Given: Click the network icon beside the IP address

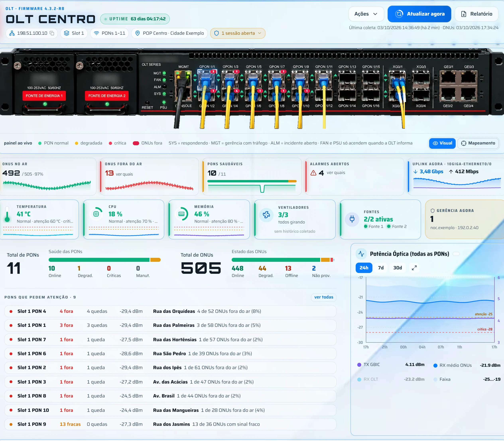Looking at the screenshot, I should [x=12, y=33].
